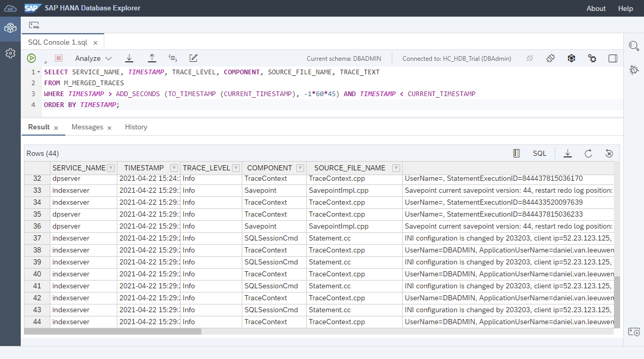Click the greyed disconnect icon

[x=530, y=58]
